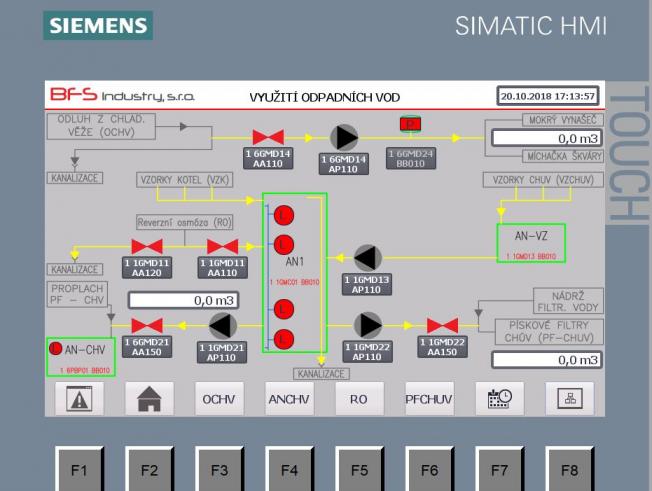Viewport: 652px width, 491px height.
Task: Select label 1 6GMD24 BB010
Action: pyautogui.click(x=411, y=158)
